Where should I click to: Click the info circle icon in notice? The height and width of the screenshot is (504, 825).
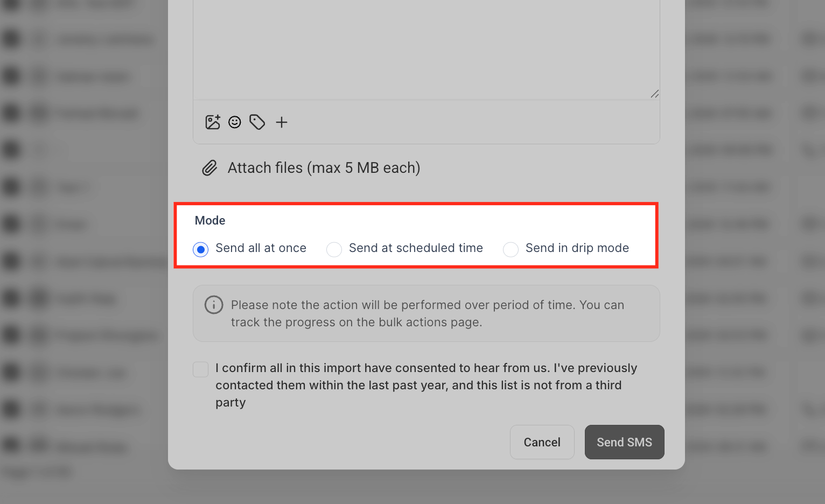point(214,305)
